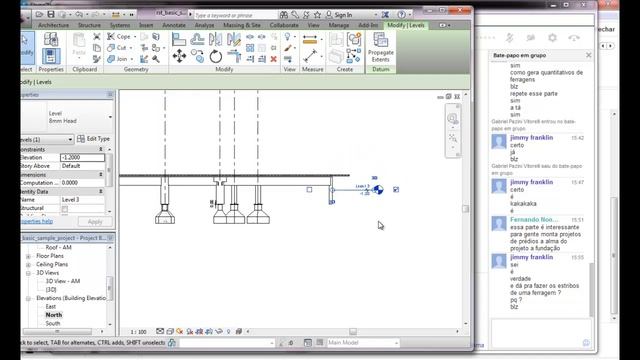Click the Edit Type button

point(93,139)
